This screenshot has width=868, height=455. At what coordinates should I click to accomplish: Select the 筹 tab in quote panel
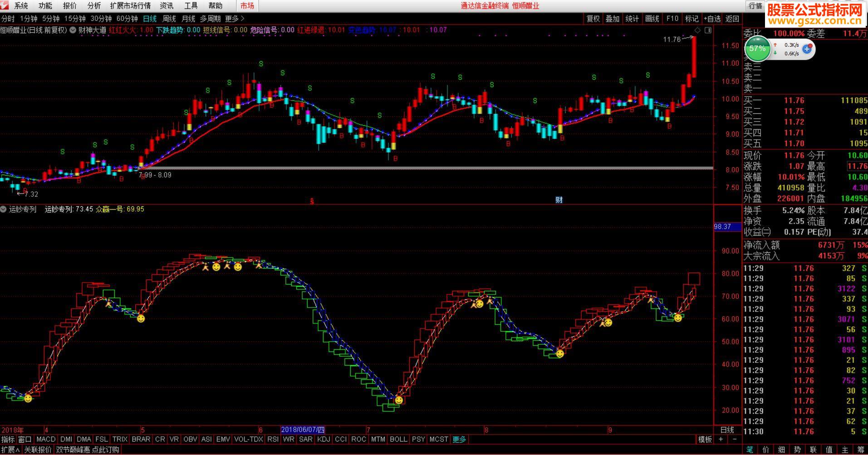[x=861, y=449]
